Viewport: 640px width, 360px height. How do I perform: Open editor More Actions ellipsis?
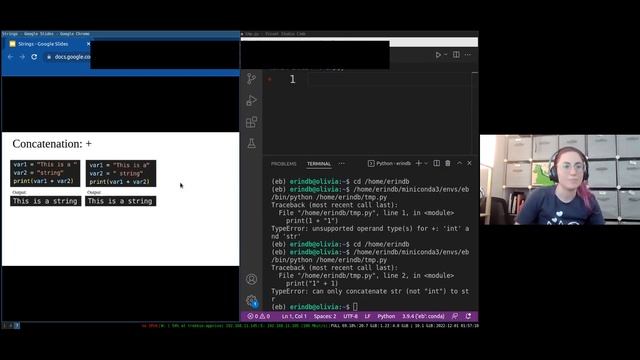point(468,55)
